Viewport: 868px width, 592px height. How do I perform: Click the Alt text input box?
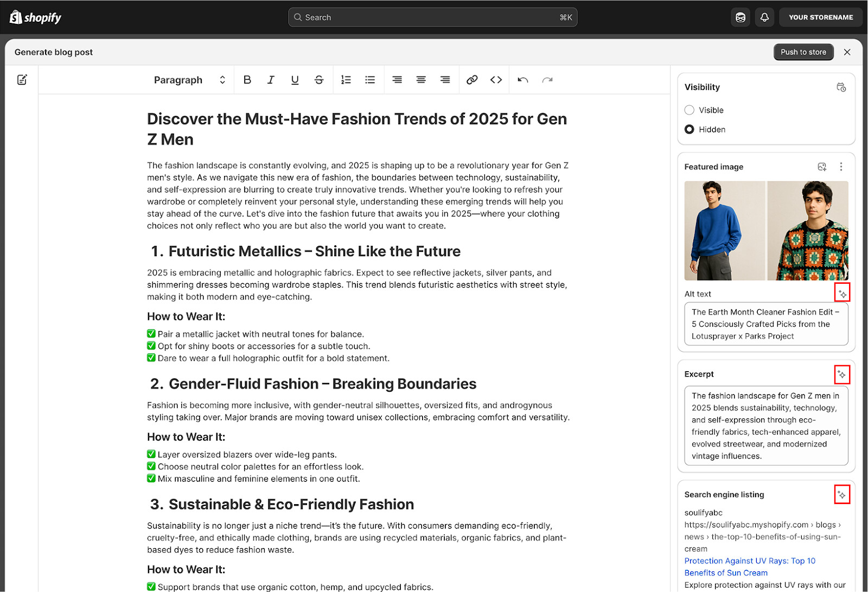(x=766, y=324)
